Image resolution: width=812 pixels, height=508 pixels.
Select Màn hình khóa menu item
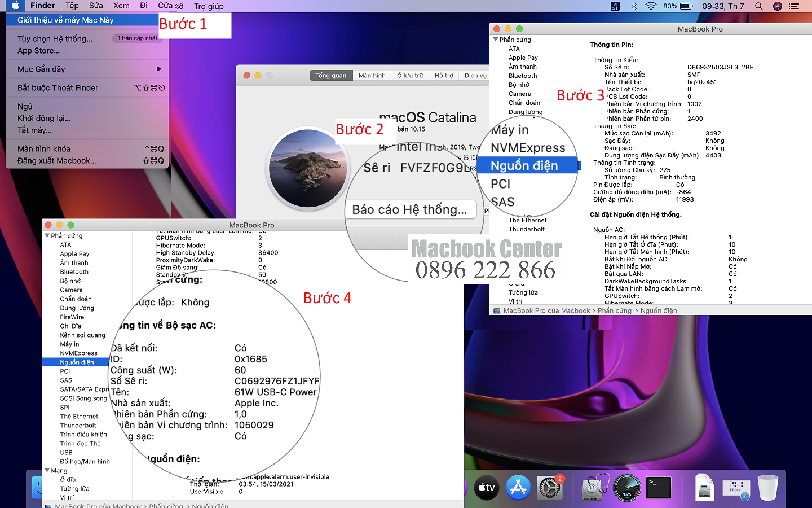[x=87, y=148]
